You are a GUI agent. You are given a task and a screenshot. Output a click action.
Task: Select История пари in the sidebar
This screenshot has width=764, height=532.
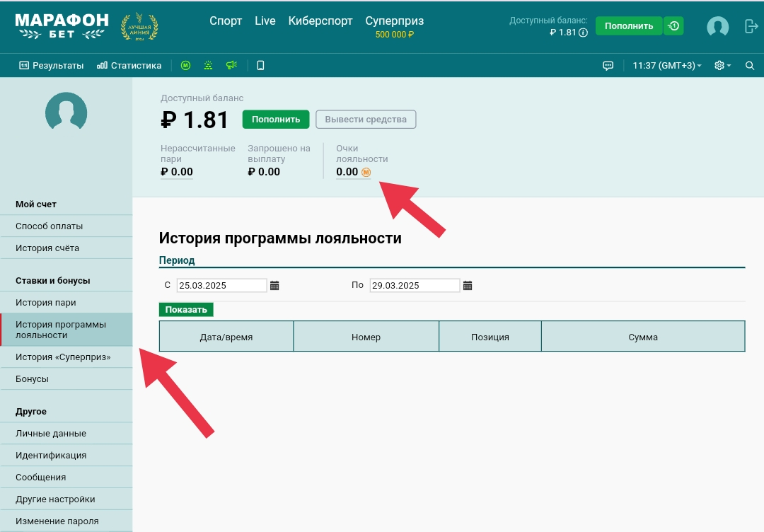pyautogui.click(x=46, y=303)
